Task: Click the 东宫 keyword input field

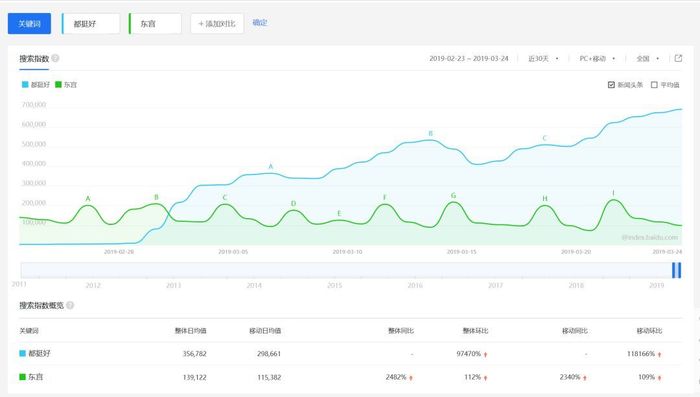Action: pyautogui.click(x=155, y=24)
